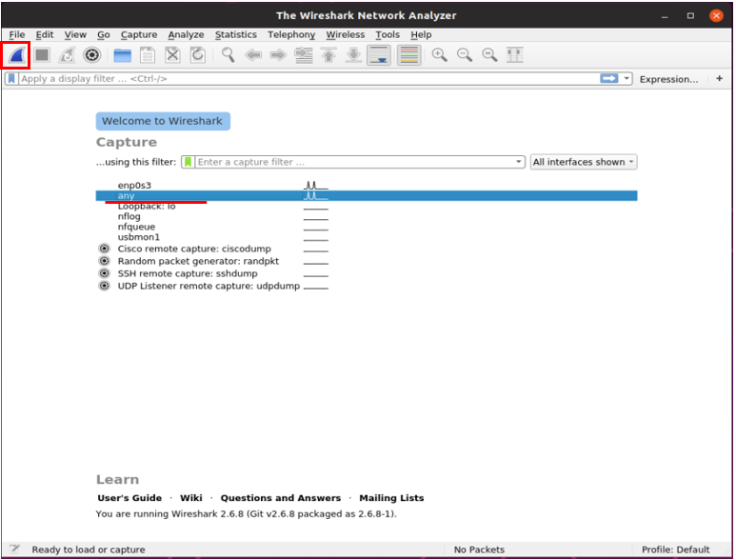The height and width of the screenshot is (560, 736).
Task: Open the Edit menu
Action: click(x=45, y=34)
